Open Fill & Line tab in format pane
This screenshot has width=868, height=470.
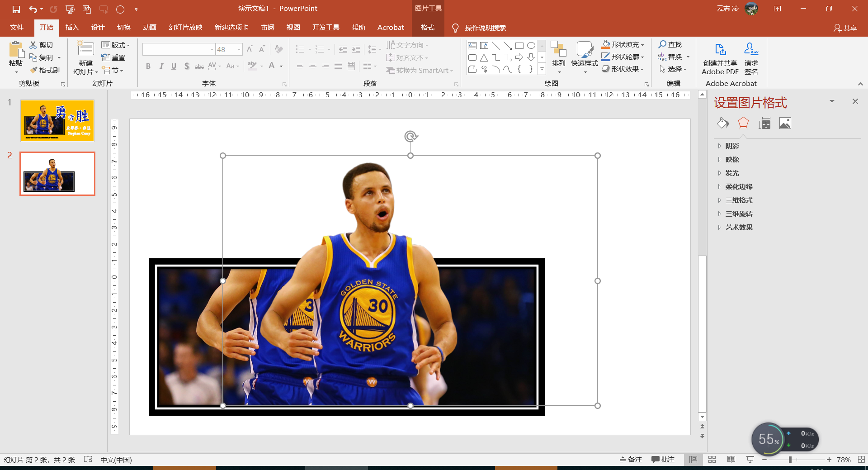722,123
